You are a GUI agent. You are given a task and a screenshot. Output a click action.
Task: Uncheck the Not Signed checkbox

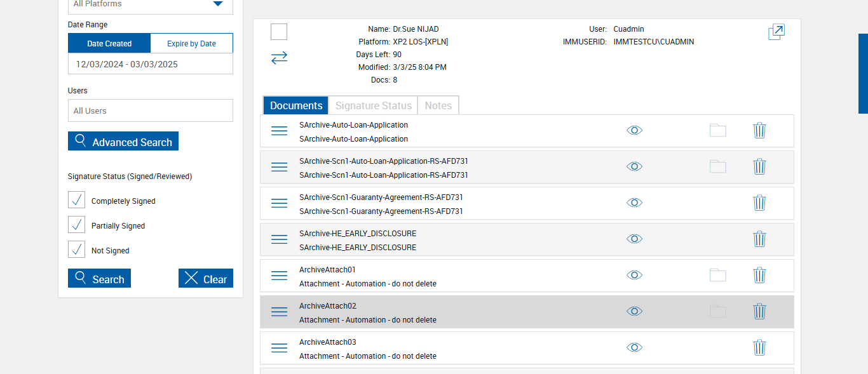(x=76, y=249)
